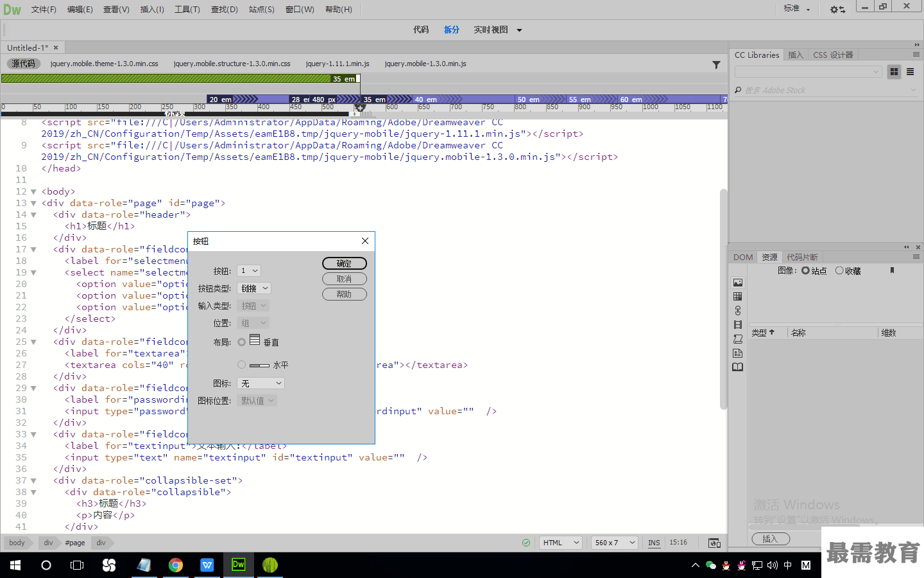The height and width of the screenshot is (578, 924).
Task: Open Chrome from the taskbar
Action: [175, 565]
